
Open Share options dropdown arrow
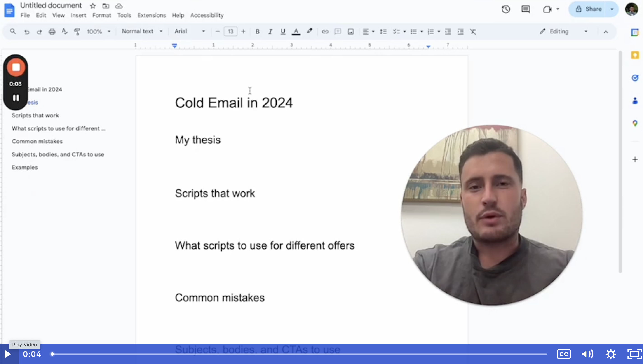612,9
